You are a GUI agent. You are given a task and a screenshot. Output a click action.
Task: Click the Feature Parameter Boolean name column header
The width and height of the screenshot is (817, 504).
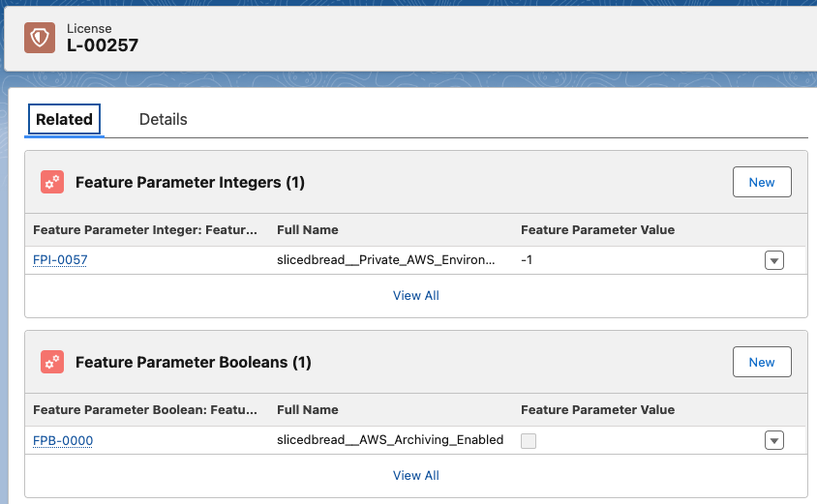pos(145,410)
